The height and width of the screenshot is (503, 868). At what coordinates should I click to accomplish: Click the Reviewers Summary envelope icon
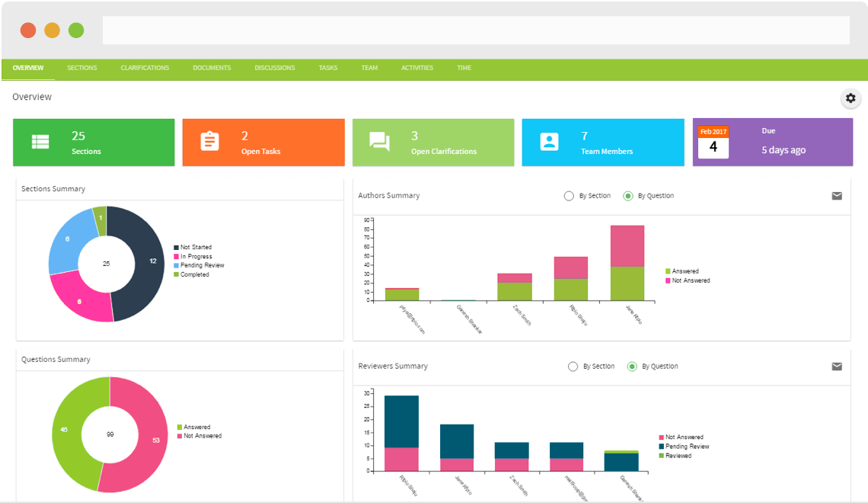[837, 366]
